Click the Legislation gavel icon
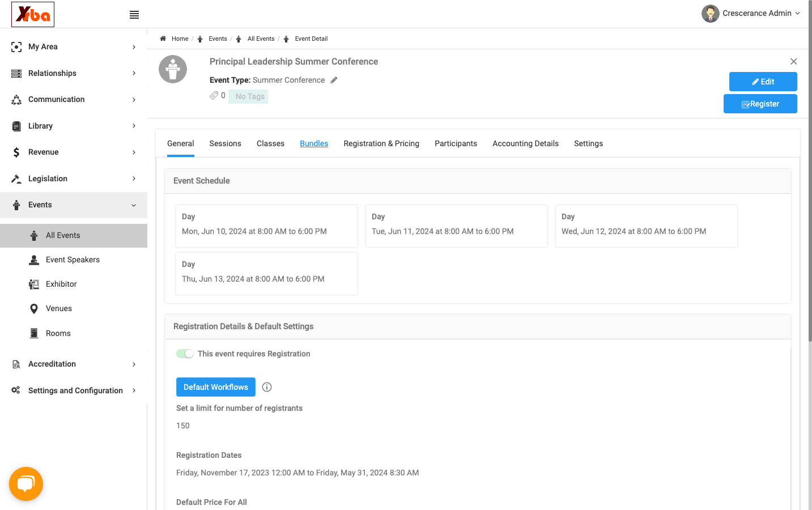Image resolution: width=812 pixels, height=510 pixels. click(16, 178)
